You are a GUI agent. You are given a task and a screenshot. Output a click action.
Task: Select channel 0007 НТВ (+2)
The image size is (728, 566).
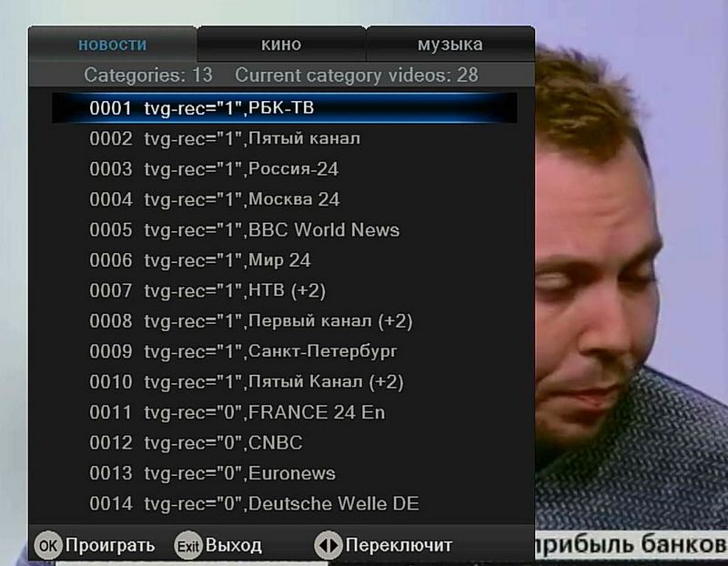click(285, 290)
